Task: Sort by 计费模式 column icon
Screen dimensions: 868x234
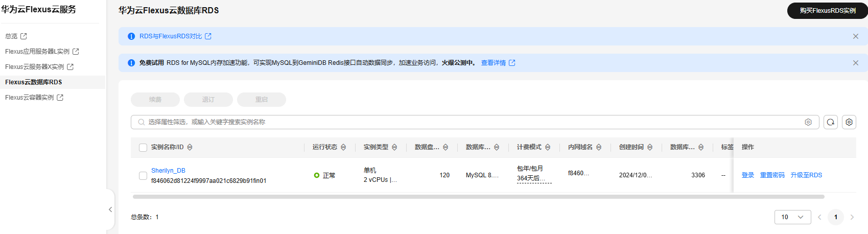Action: (x=548, y=147)
